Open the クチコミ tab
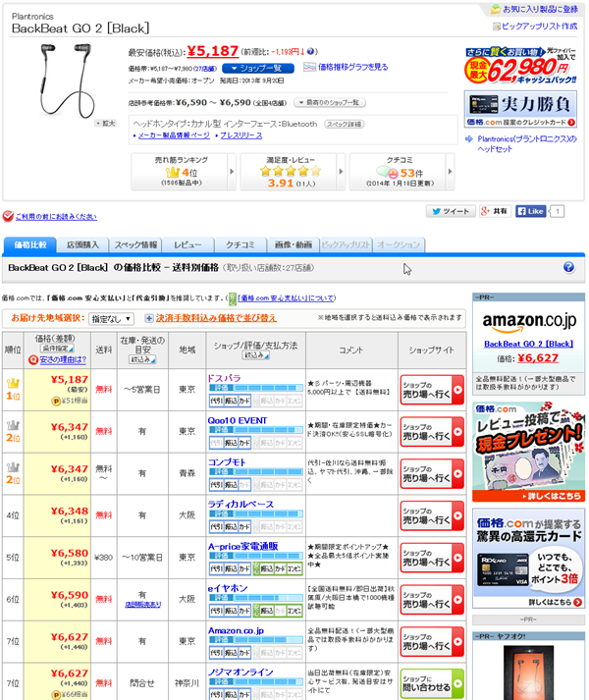The image size is (589, 700). [241, 244]
